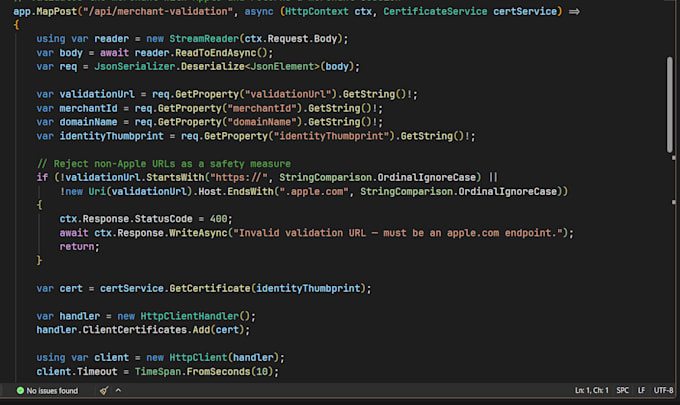The height and width of the screenshot is (405, 680).
Task: Click the UTF-8 encoding indicator
Action: pyautogui.click(x=663, y=390)
